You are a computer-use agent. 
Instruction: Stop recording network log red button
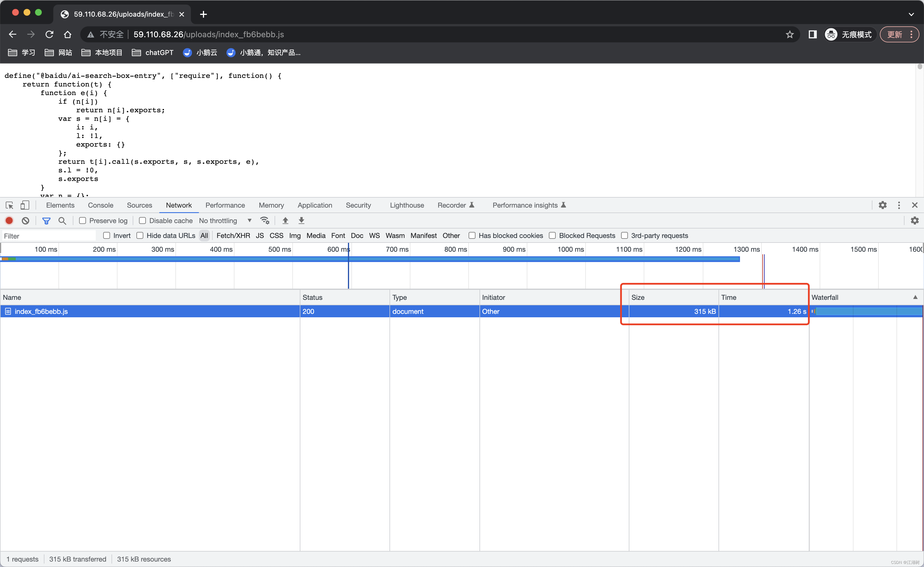pos(9,220)
